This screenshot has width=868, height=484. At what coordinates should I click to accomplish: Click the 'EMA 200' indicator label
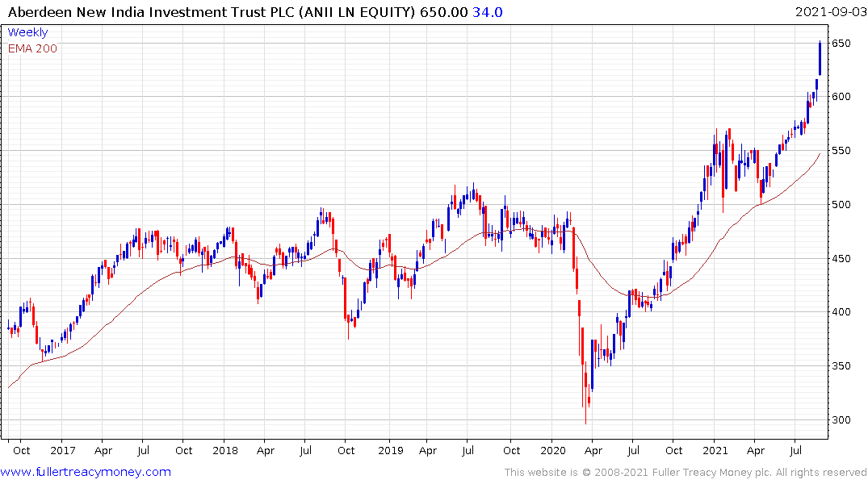(32, 48)
